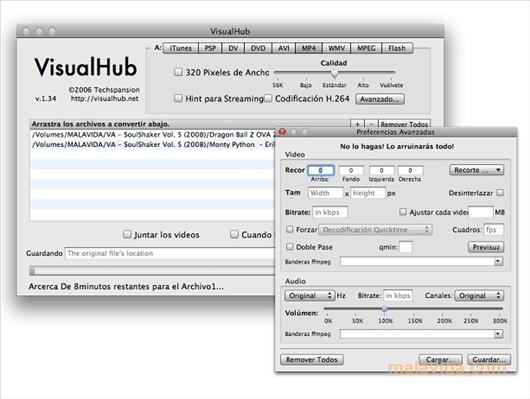530x399 pixels.
Task: Select the PSP format tab
Action: tap(210, 48)
